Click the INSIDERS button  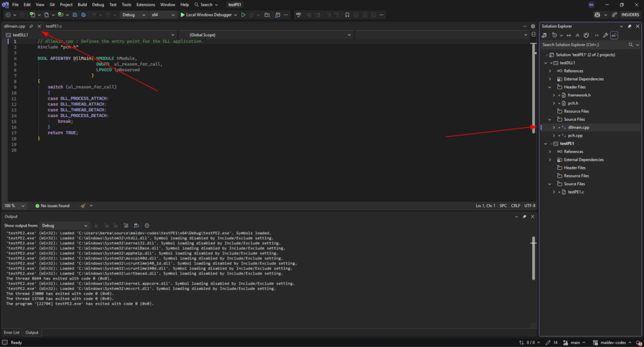(x=629, y=14)
